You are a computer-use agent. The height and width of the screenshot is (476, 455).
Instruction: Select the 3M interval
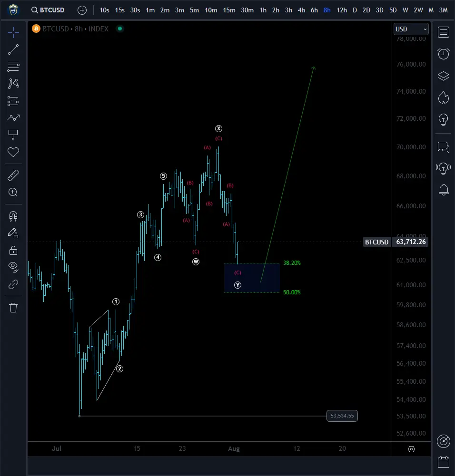(x=444, y=10)
